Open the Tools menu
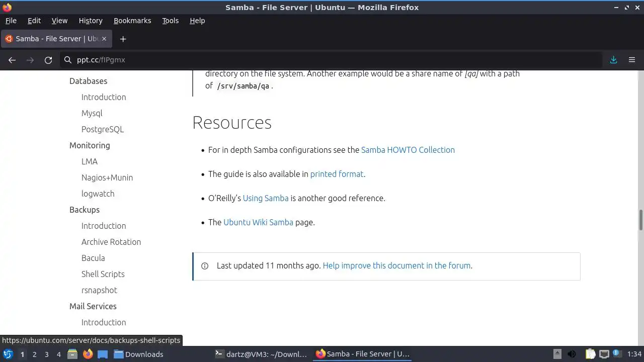644x362 pixels. [170, 21]
